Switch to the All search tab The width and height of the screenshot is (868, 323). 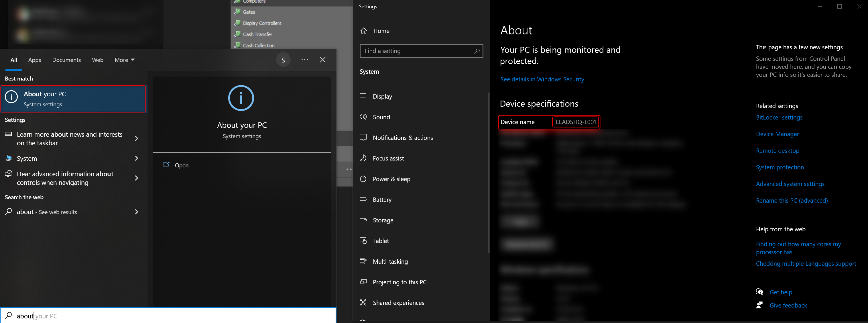click(x=14, y=60)
